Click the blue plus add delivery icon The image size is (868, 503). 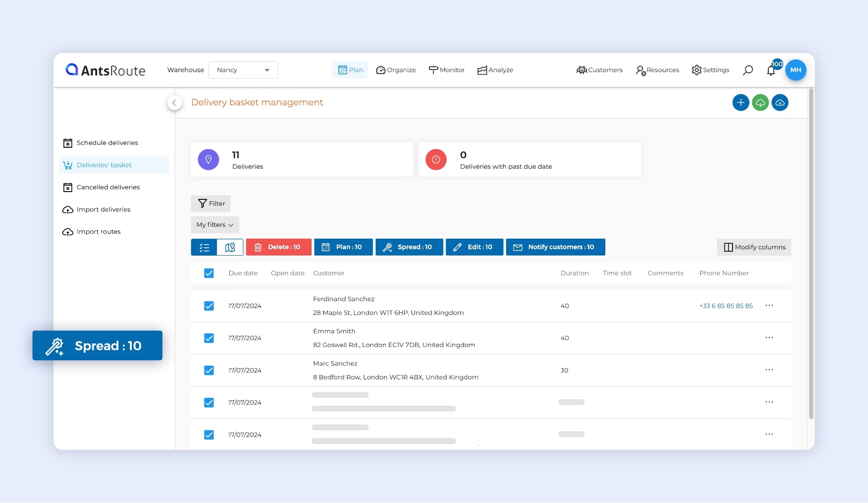point(740,102)
